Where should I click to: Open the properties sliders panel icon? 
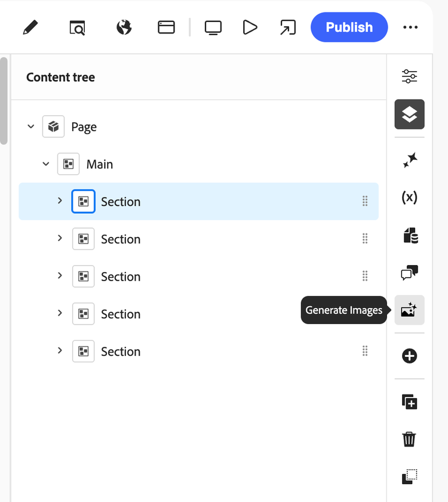tap(409, 76)
